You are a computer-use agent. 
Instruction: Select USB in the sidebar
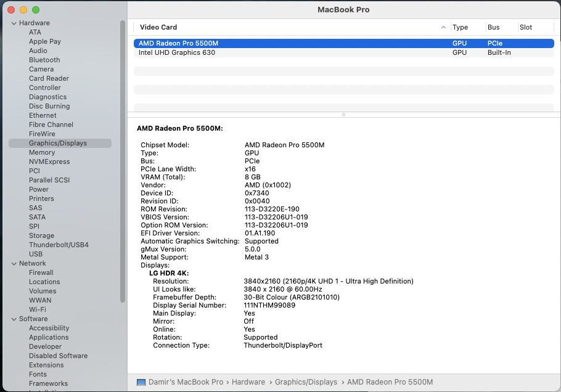tap(35, 255)
